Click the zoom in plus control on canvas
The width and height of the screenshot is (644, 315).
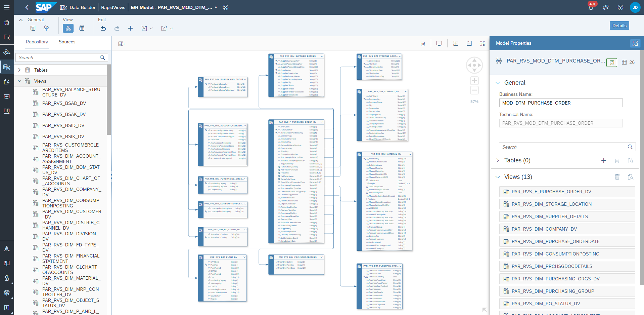coord(474,81)
